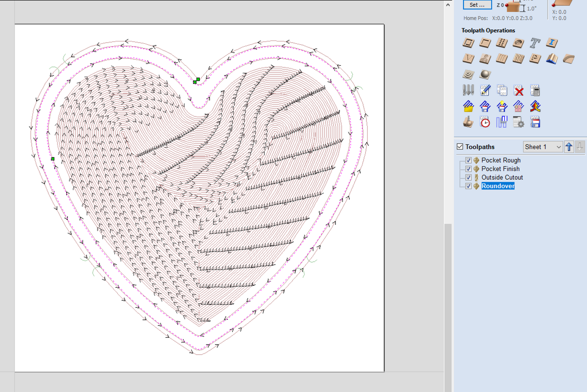Image resolution: width=587 pixels, height=392 pixels.
Task: Toggle the main Toolpaths checkbox
Action: tap(460, 146)
